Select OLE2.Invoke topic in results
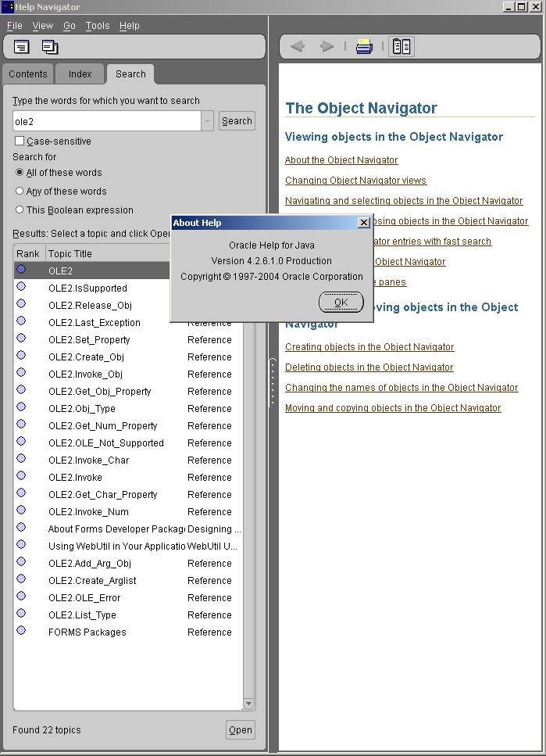 click(128, 478)
